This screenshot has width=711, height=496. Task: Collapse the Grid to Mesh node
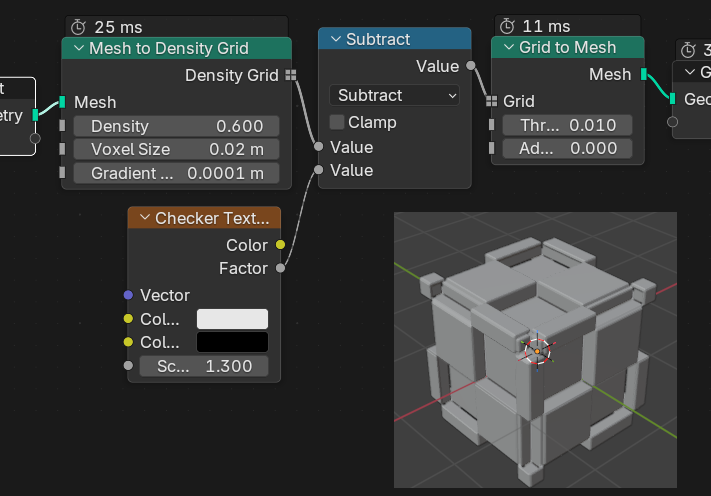coord(507,47)
